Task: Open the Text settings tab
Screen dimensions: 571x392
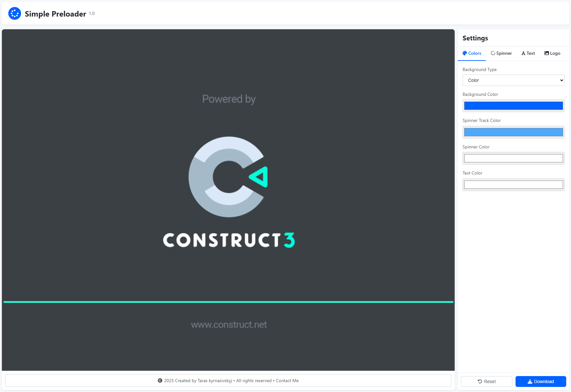Action: 528,53
